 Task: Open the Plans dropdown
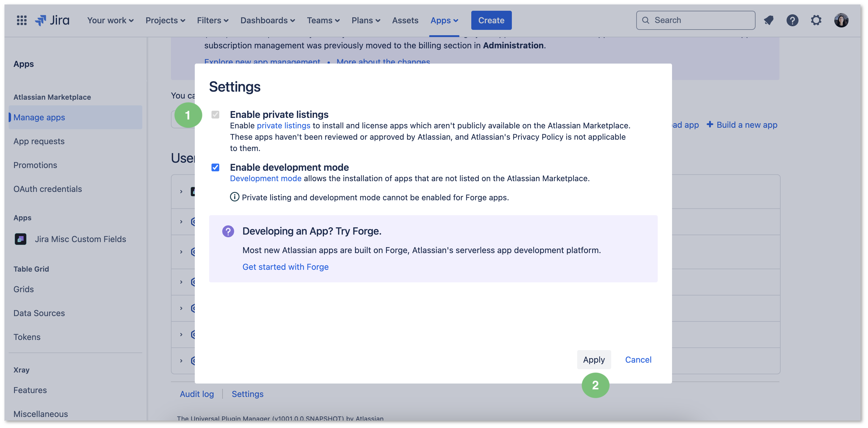point(366,20)
